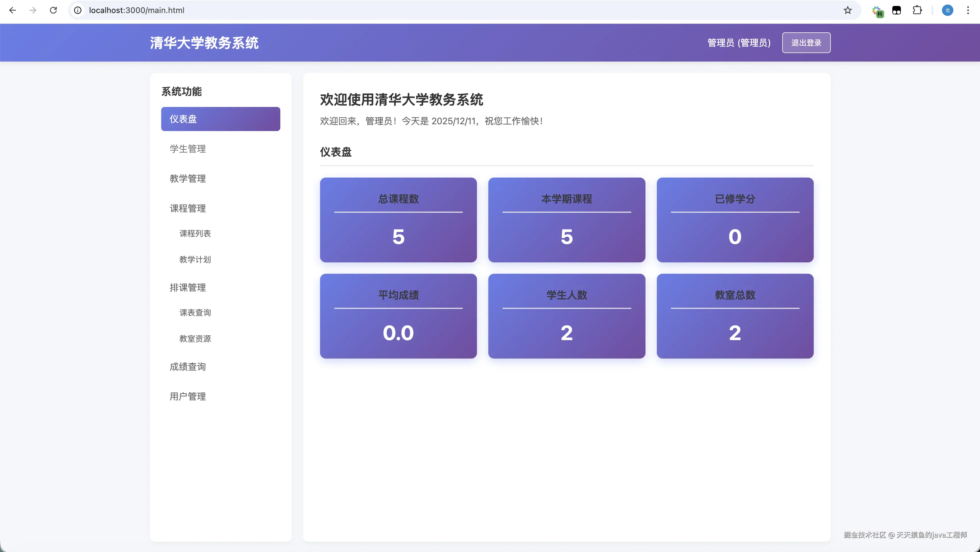Open 教学管理 in sidebar
This screenshot has height=552, width=980.
188,178
